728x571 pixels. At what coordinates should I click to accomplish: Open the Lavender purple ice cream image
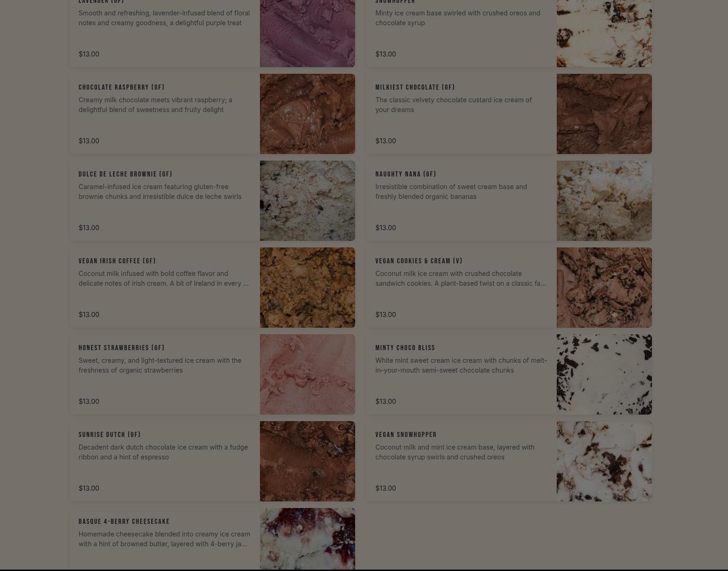[307, 33]
